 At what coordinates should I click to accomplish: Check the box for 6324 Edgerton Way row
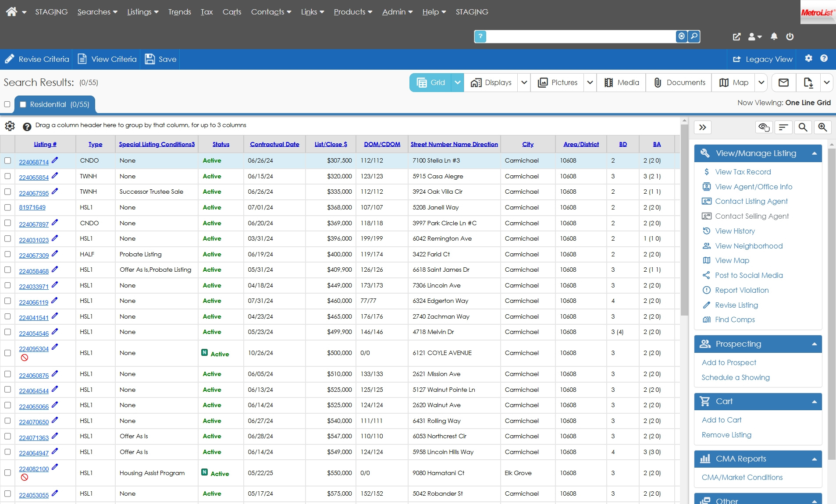pyautogui.click(x=7, y=301)
